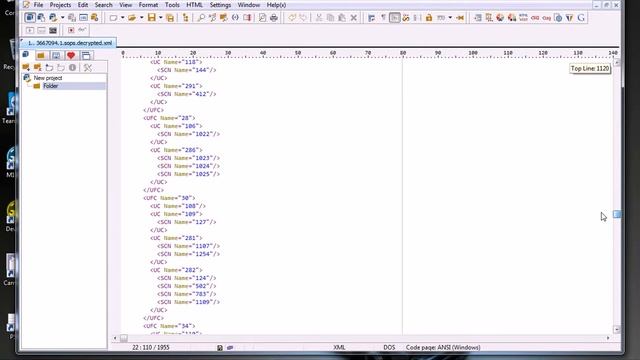Click the redo arrow icon
This screenshot has width=640, height=360.
tap(303, 18)
